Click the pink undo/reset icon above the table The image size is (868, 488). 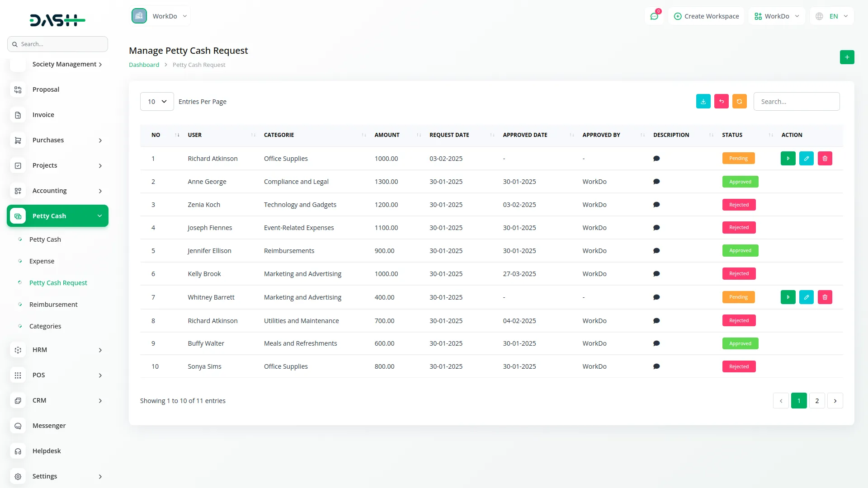[x=721, y=101]
